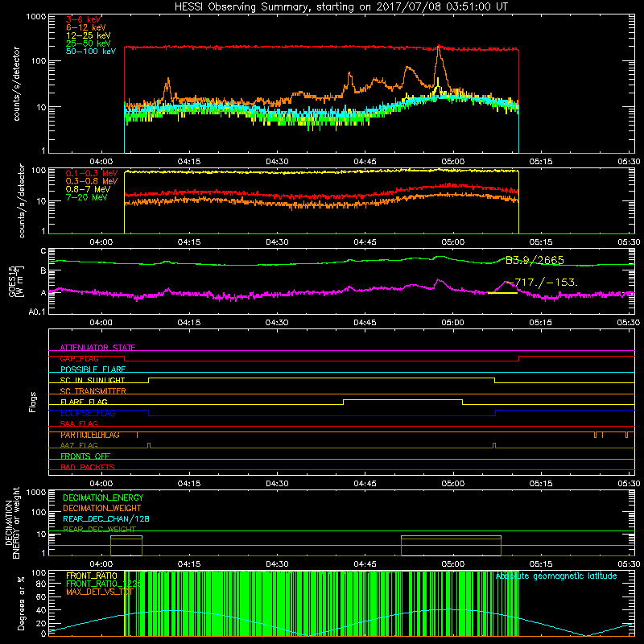Click the ATTENUATOR_STATE flag label

coord(97,348)
